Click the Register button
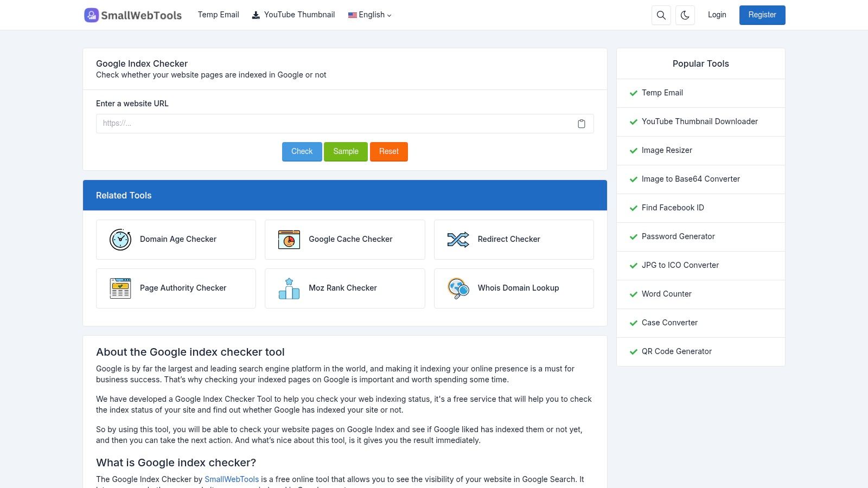Screen dimensions: 868x488 click(762, 15)
